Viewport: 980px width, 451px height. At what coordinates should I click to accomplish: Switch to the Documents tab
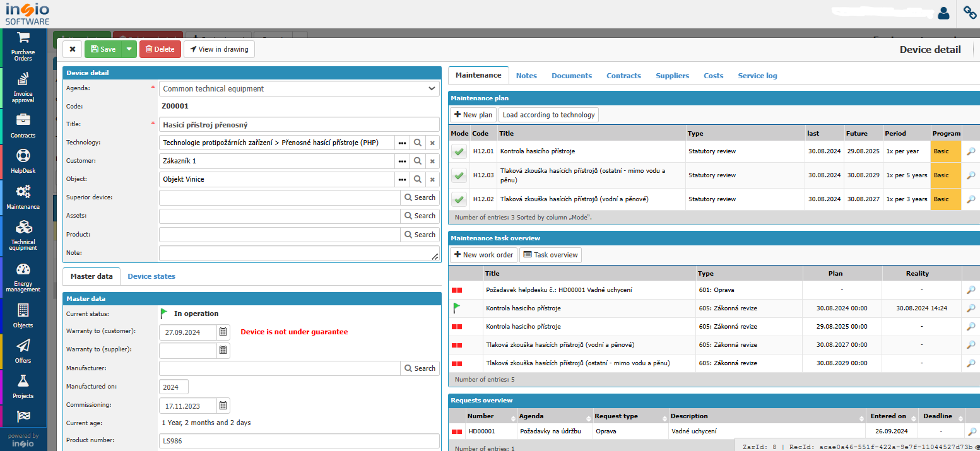[x=570, y=75]
